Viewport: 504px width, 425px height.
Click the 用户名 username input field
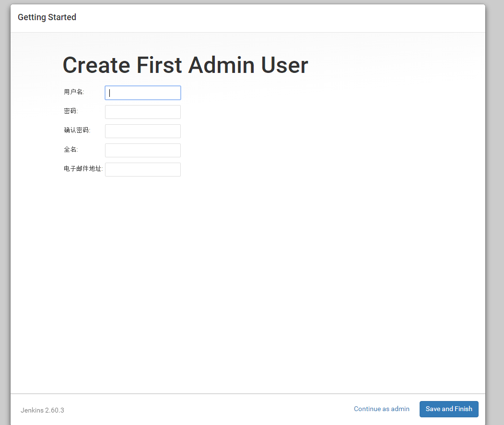(142, 93)
